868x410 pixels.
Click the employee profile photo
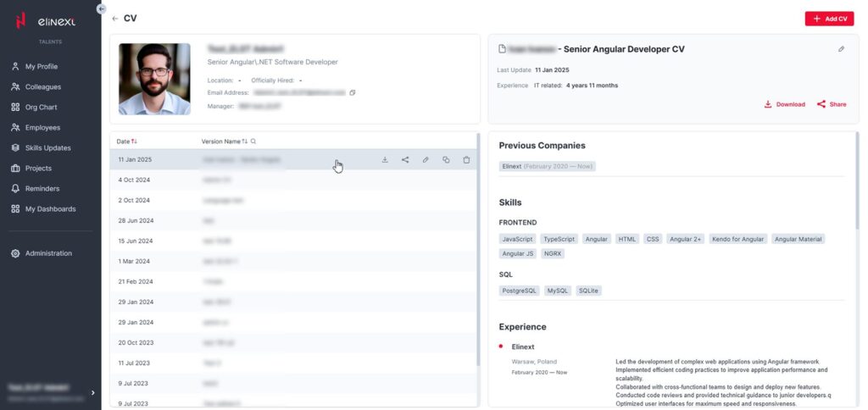(x=154, y=79)
